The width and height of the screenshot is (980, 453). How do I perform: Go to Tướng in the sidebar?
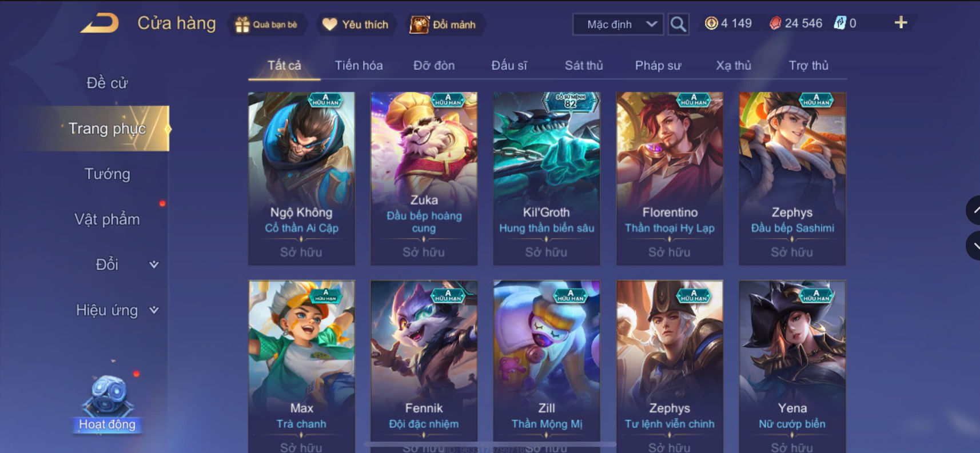[107, 174]
